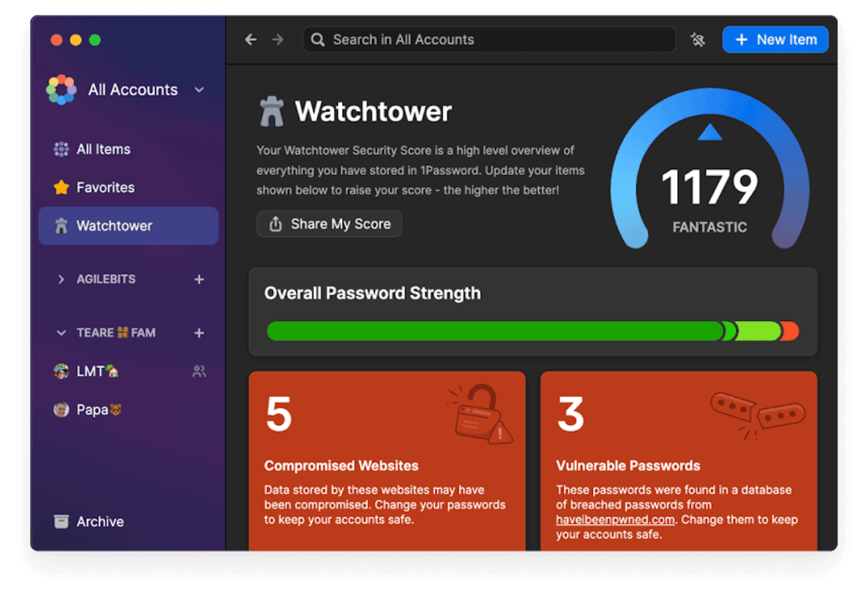
Task: Select the Watchtower tower icon in the sidebar
Action: (61, 225)
